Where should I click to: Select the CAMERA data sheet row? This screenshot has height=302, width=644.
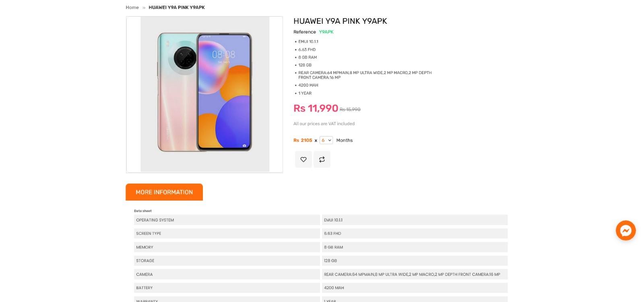click(227, 274)
